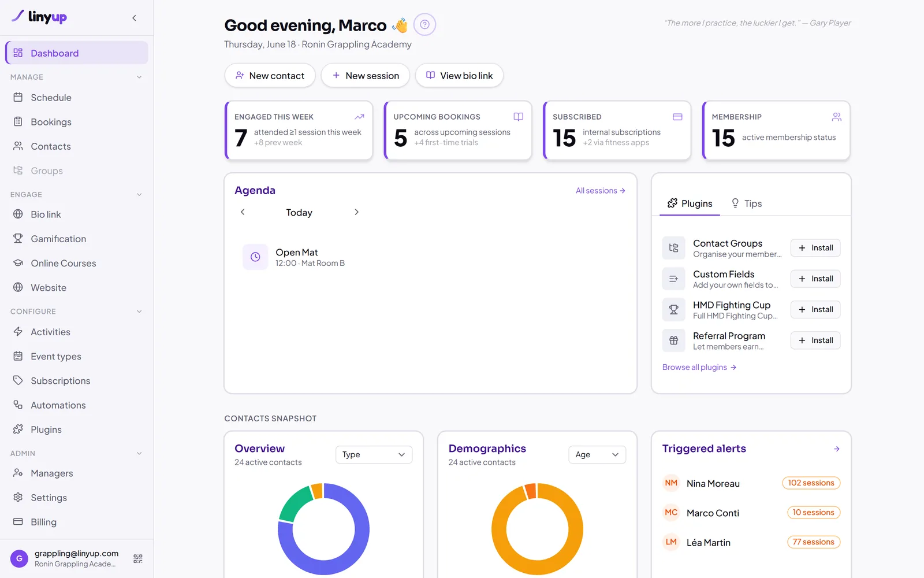The height and width of the screenshot is (578, 924).
Task: Open the Demographics Age dropdown
Action: point(597,454)
